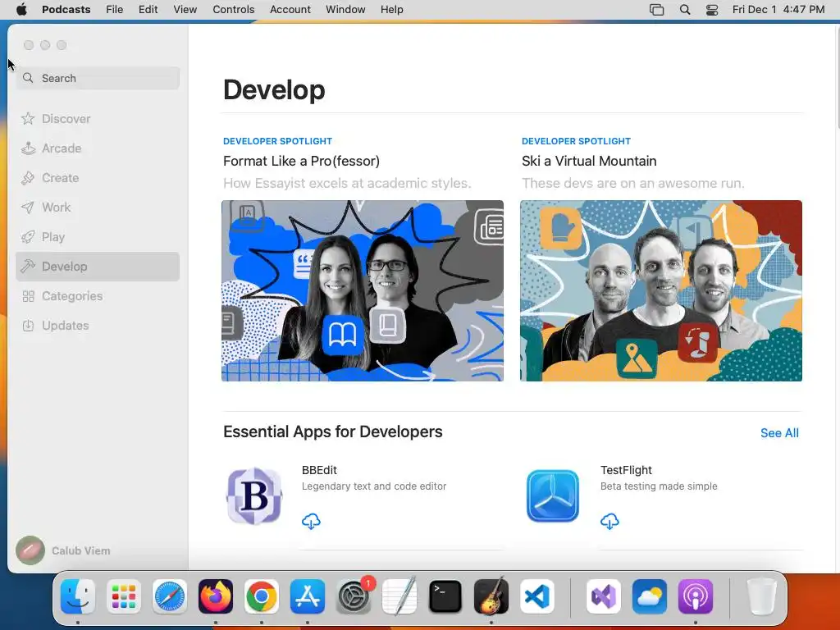Launch Visual Studio Code from the Dock
Screen dimensions: 840x630
537,596
